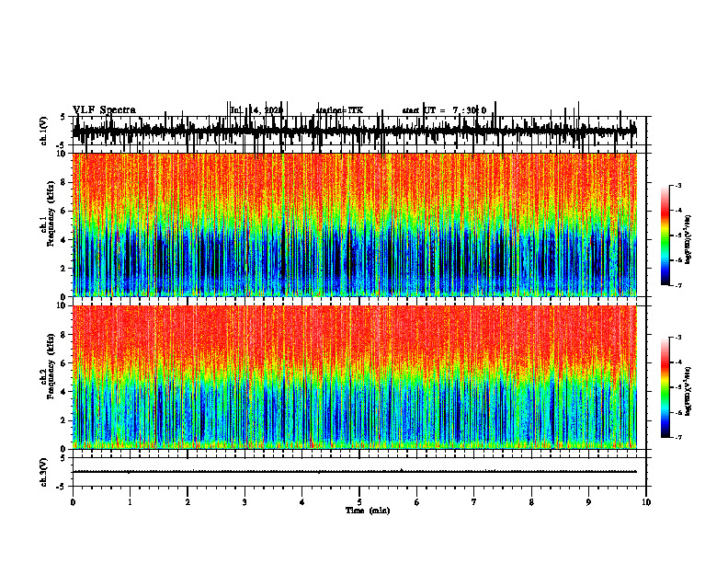Click the '7' tick on the time axis
This screenshot has height=563, width=728.
[x=474, y=502]
